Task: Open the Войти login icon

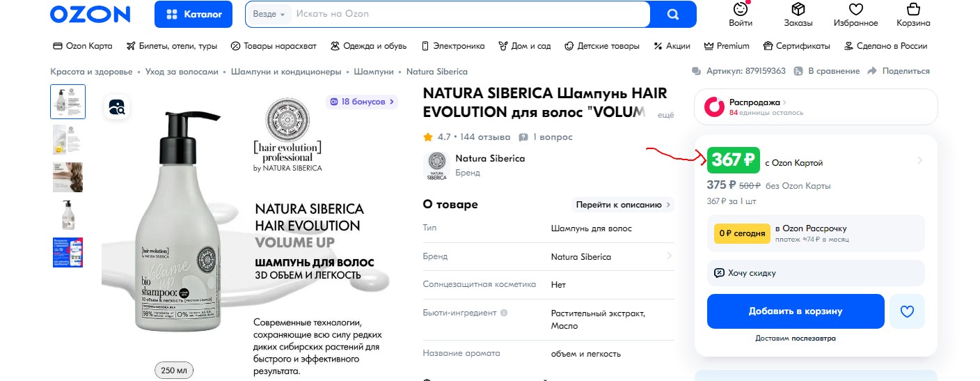Action: point(741,10)
